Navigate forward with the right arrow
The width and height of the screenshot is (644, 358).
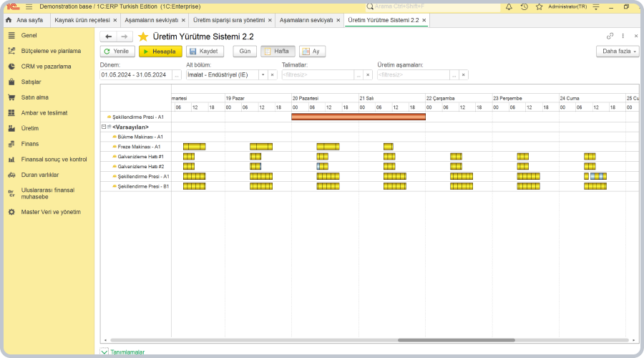pyautogui.click(x=125, y=37)
